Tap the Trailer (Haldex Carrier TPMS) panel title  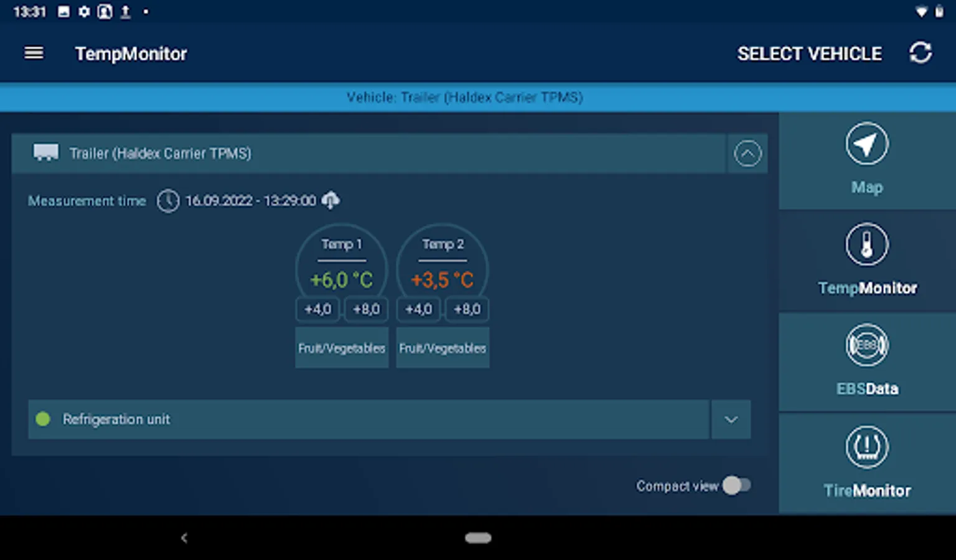point(161,153)
